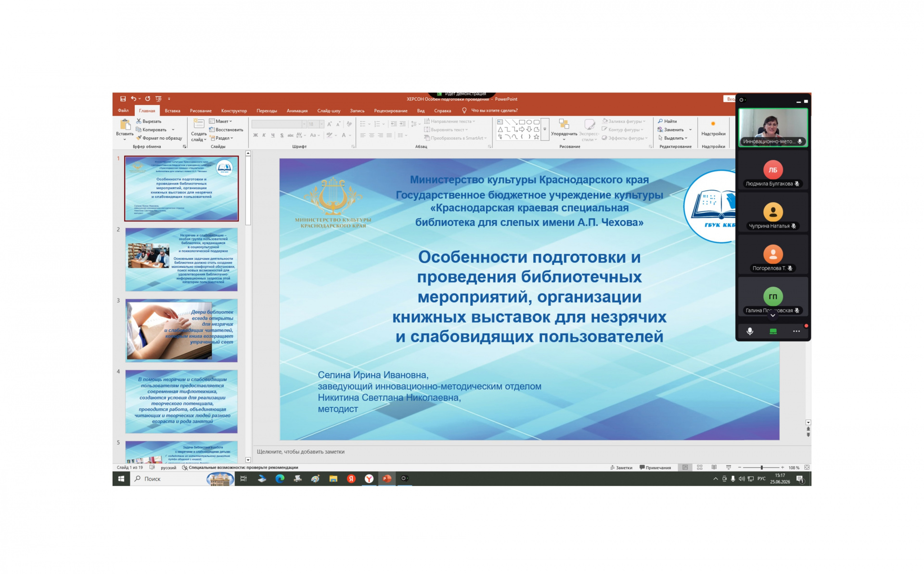Switch to Конструктор tab
This screenshot has height=574, width=924.
[234, 111]
